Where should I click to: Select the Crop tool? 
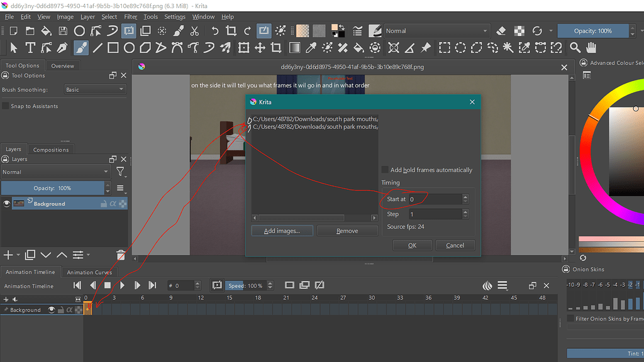point(275,47)
